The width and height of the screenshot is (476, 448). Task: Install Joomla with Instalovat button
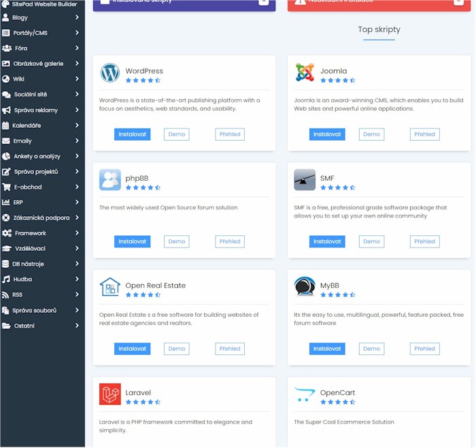point(327,134)
